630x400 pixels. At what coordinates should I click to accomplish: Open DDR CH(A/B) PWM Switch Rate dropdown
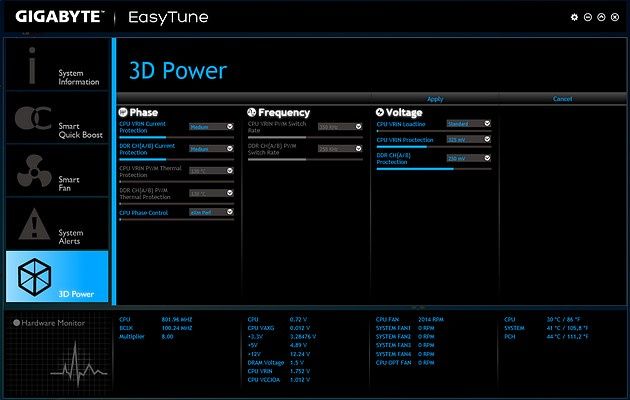coord(340,149)
